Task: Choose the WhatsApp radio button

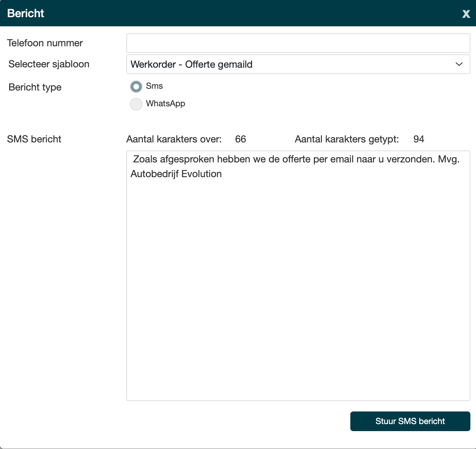Action: pos(136,104)
